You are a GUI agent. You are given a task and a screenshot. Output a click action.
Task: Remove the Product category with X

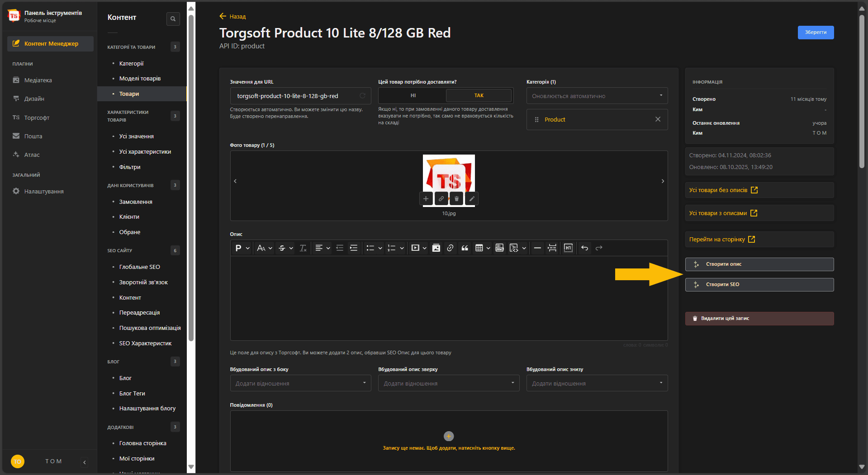click(x=658, y=119)
